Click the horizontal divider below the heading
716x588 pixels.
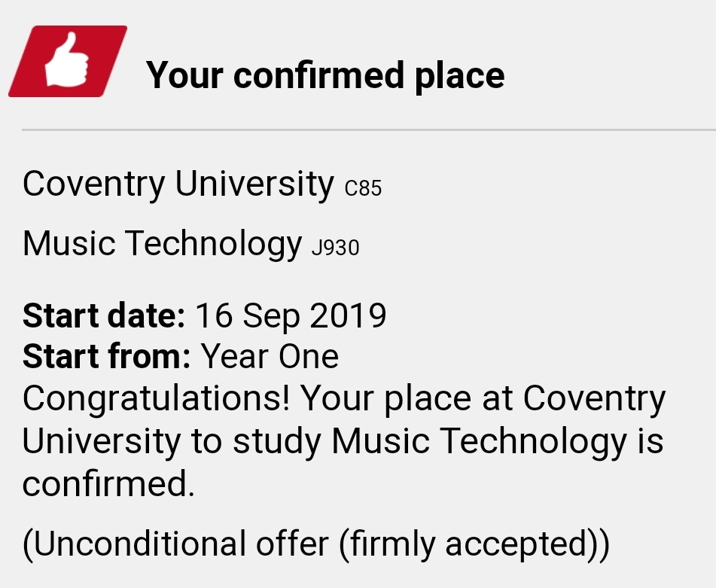[368, 130]
